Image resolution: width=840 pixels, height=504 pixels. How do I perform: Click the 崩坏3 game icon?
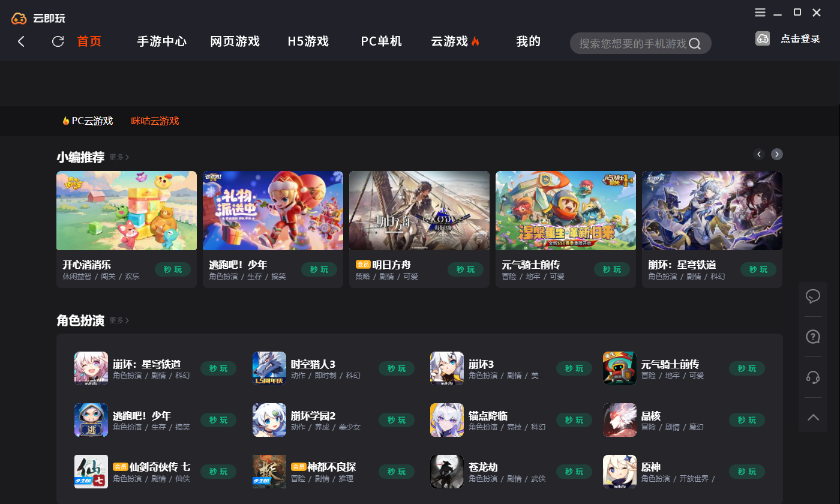pyautogui.click(x=447, y=368)
